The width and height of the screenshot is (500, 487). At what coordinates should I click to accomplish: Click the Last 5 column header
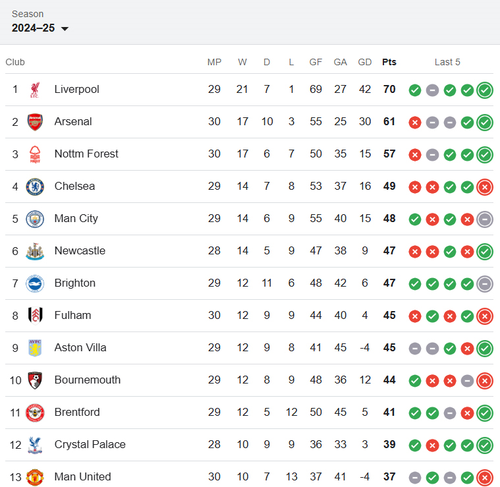tap(447, 62)
